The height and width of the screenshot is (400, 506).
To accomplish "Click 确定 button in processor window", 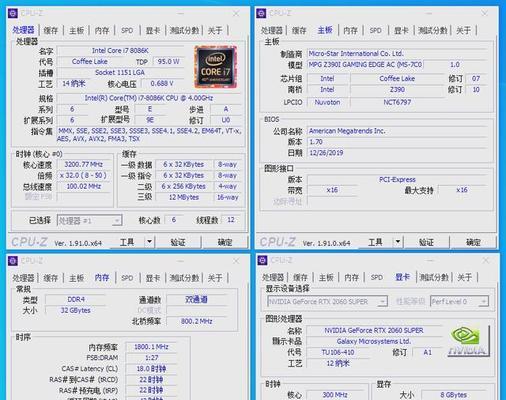I will [x=225, y=242].
